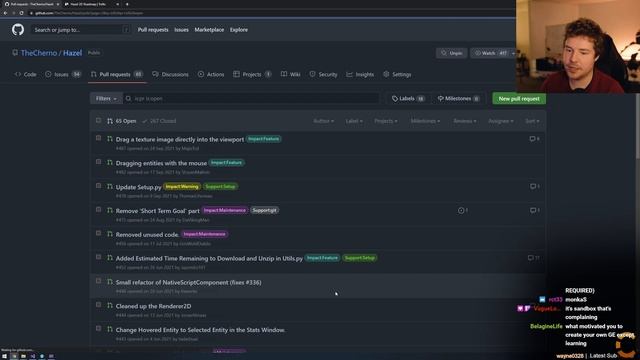Select checkbox for 'Added Estimated Time Remaining' pull request
Screen dimensions: 640x360
click(x=98, y=257)
